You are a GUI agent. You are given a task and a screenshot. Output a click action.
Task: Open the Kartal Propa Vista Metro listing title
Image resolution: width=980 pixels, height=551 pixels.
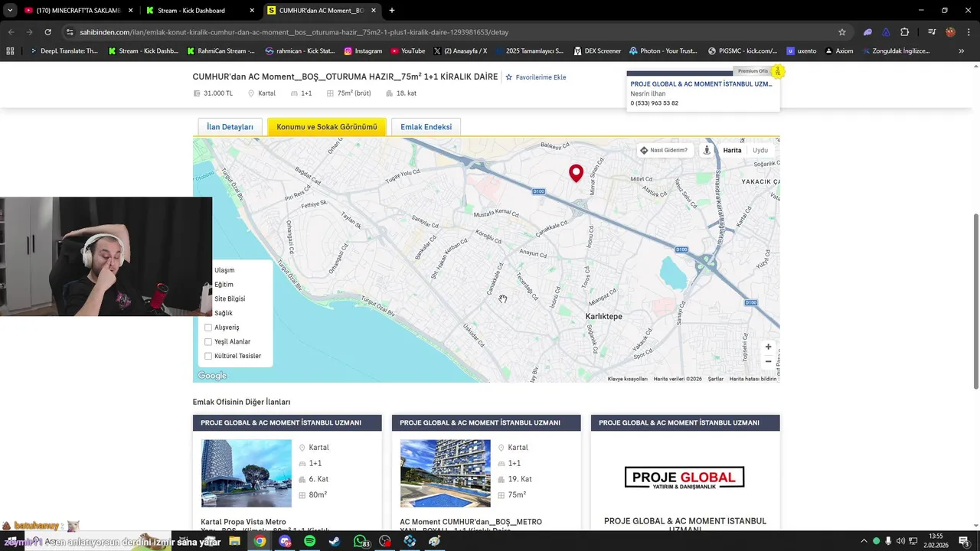tap(243, 522)
